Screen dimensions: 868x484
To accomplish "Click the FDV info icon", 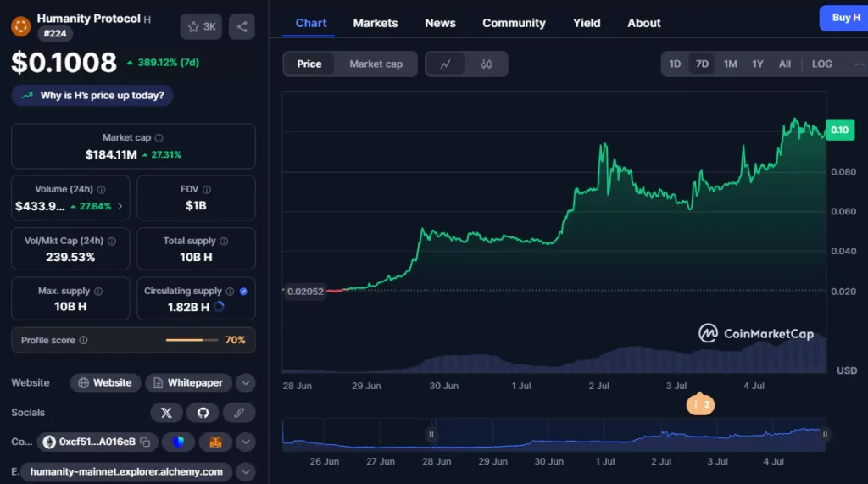I will pos(207,189).
